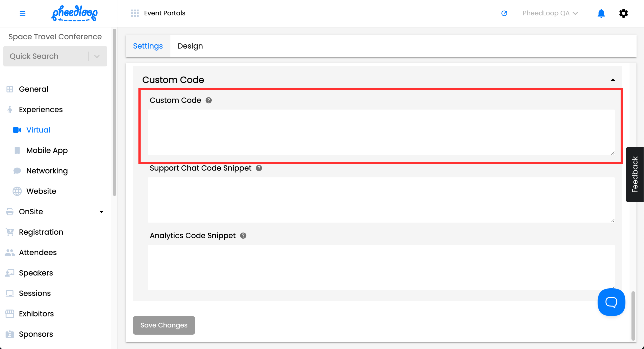Click the Experiences person icon
Viewport: 644px width, 349px height.
coord(10,109)
